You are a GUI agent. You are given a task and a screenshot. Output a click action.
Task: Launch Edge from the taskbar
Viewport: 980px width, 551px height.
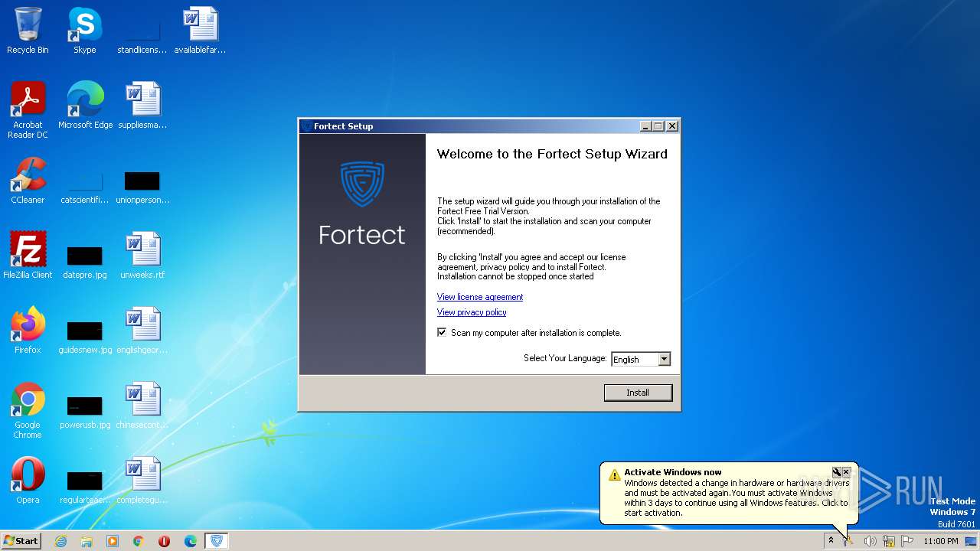click(191, 541)
